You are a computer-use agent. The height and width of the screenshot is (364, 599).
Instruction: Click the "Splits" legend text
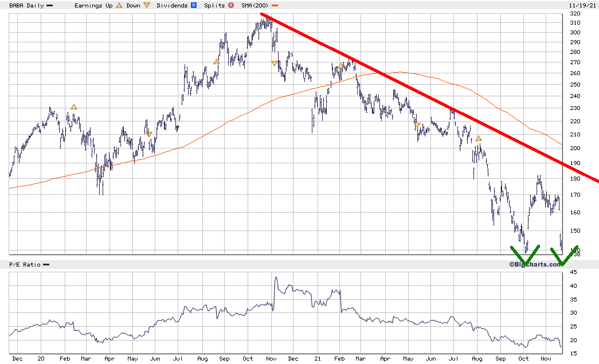(x=214, y=5)
